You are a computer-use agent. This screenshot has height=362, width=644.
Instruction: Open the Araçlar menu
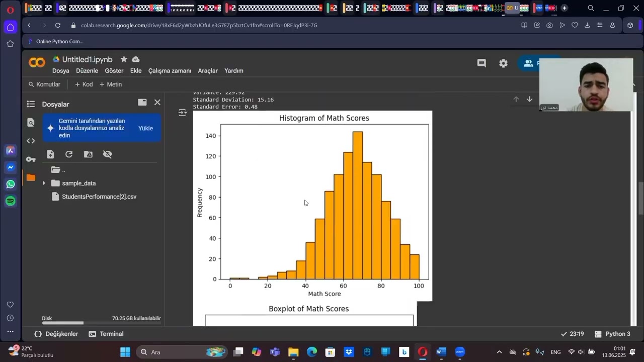click(x=208, y=71)
